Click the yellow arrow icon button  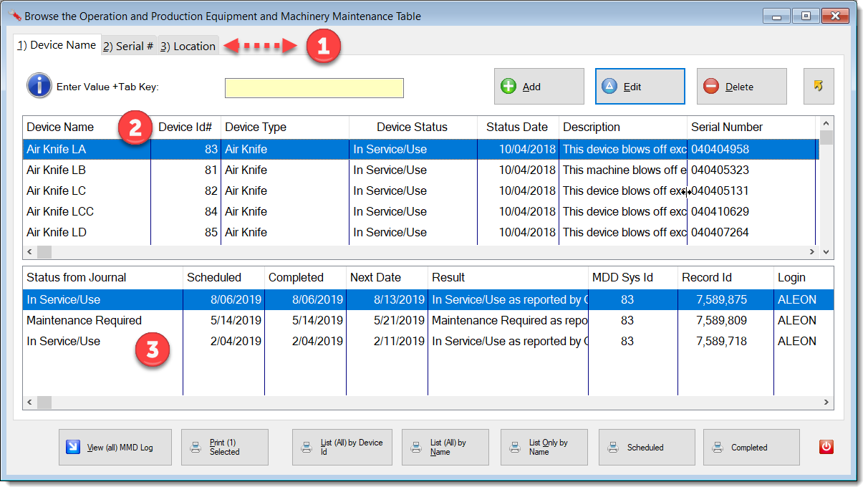[x=819, y=87]
